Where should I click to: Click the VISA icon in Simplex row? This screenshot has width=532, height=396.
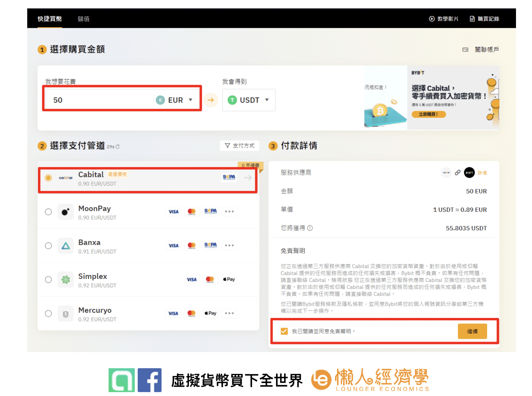click(x=191, y=280)
